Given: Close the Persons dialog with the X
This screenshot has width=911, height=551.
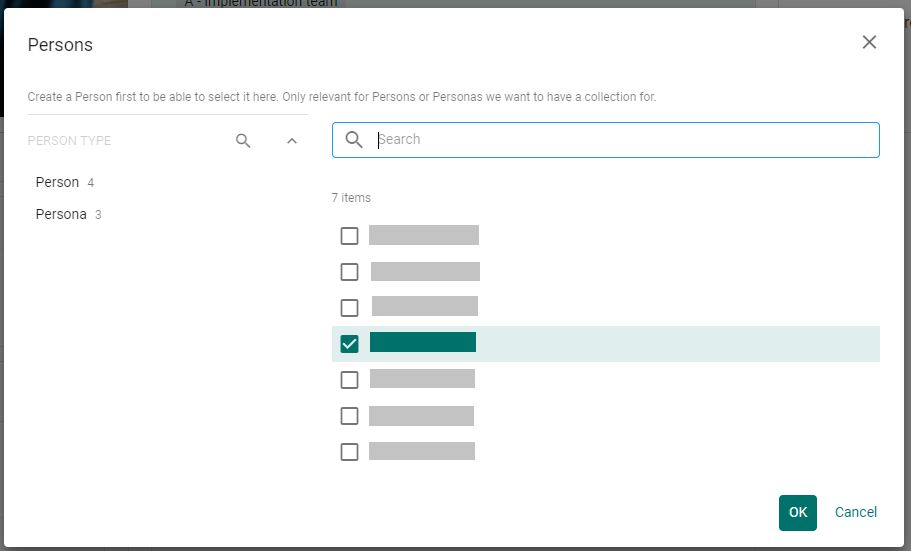Looking at the screenshot, I should coord(869,42).
